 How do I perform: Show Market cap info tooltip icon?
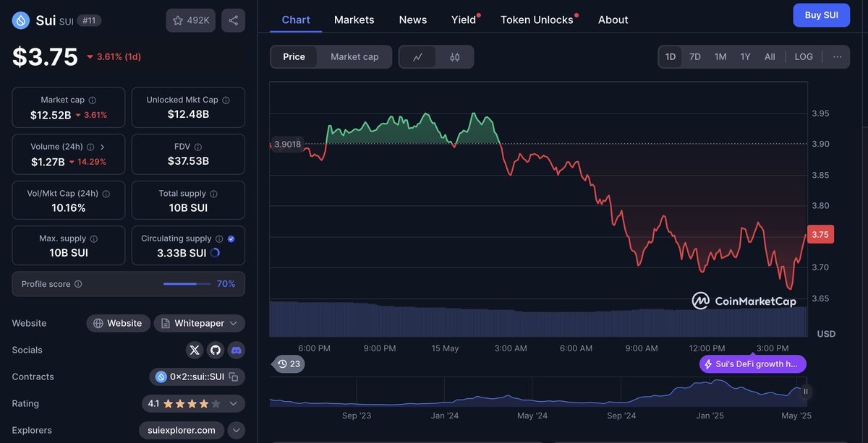pyautogui.click(x=92, y=100)
